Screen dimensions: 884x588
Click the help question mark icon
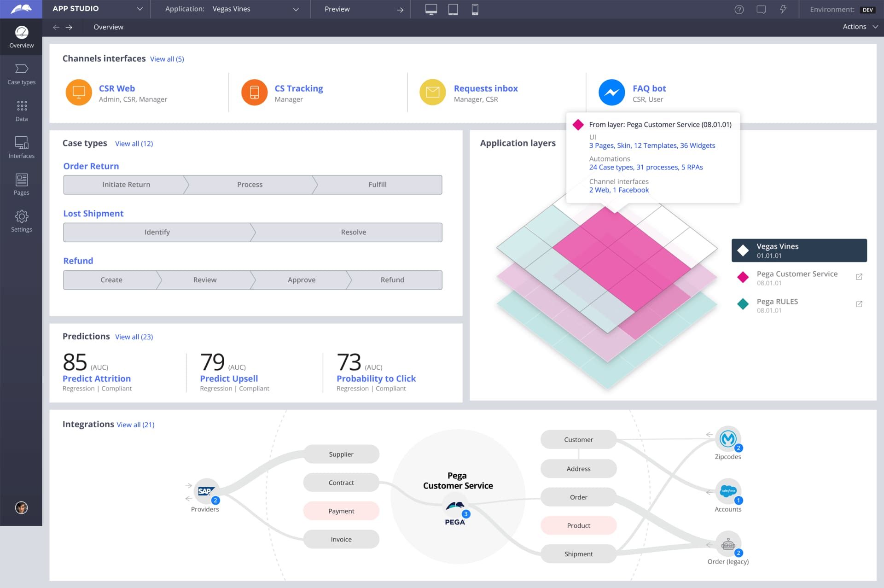click(739, 9)
